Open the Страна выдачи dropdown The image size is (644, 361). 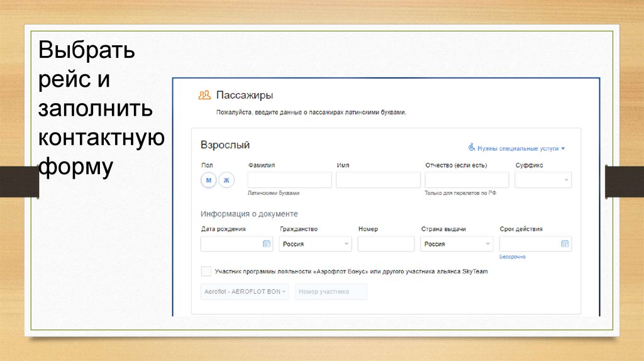[x=457, y=243]
